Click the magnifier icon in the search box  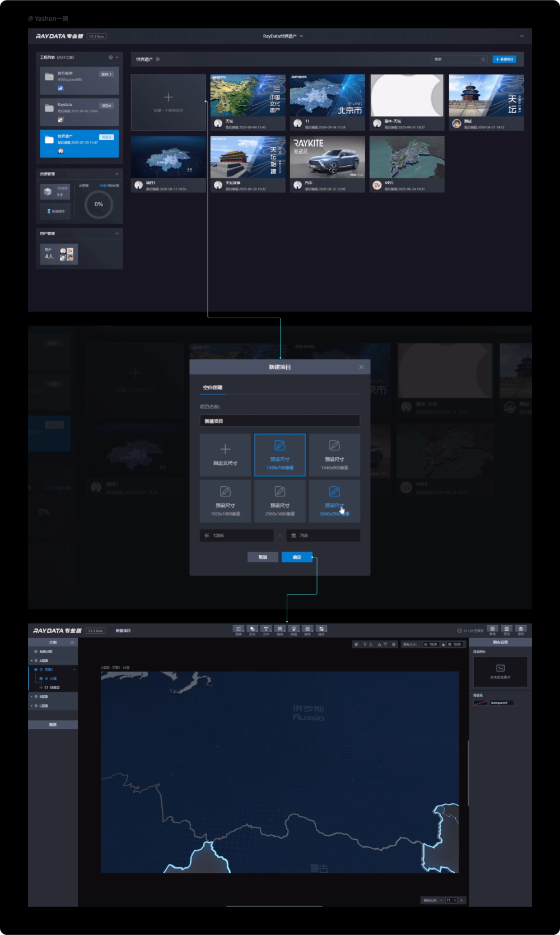[x=483, y=59]
